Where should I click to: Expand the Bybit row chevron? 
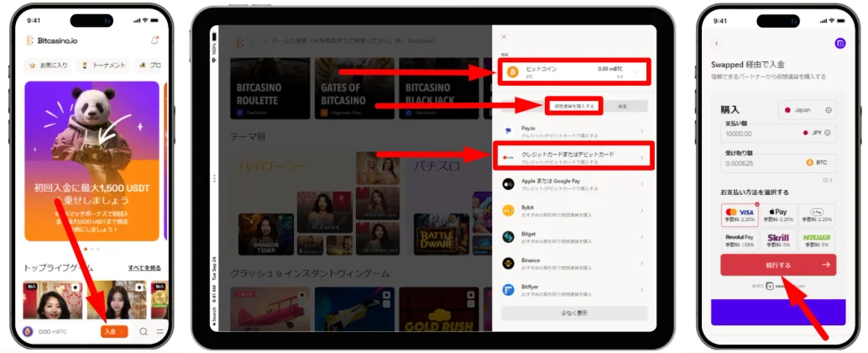tap(641, 211)
